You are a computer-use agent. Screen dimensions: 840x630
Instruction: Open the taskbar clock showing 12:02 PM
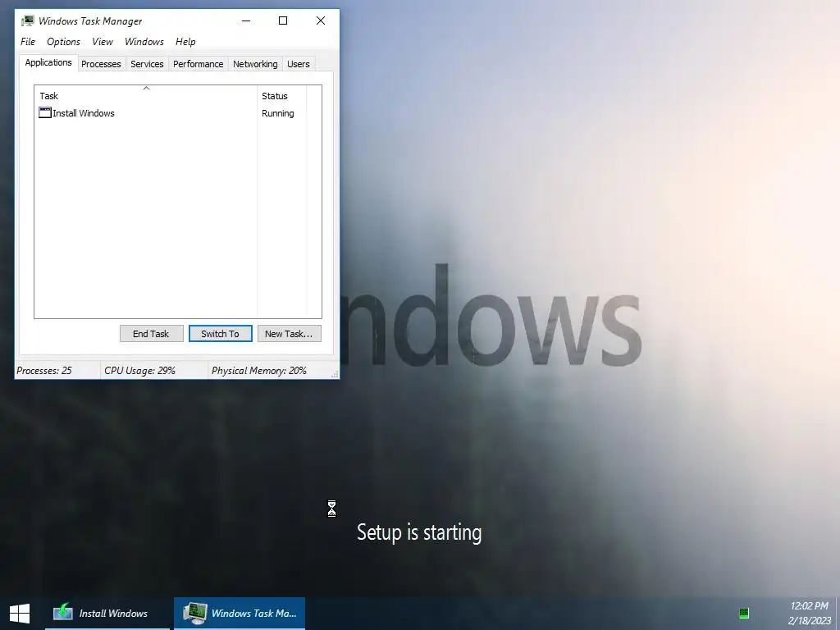click(x=809, y=614)
